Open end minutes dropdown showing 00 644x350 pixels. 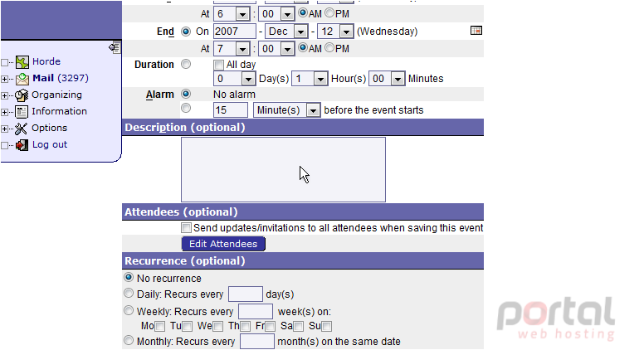tap(276, 49)
